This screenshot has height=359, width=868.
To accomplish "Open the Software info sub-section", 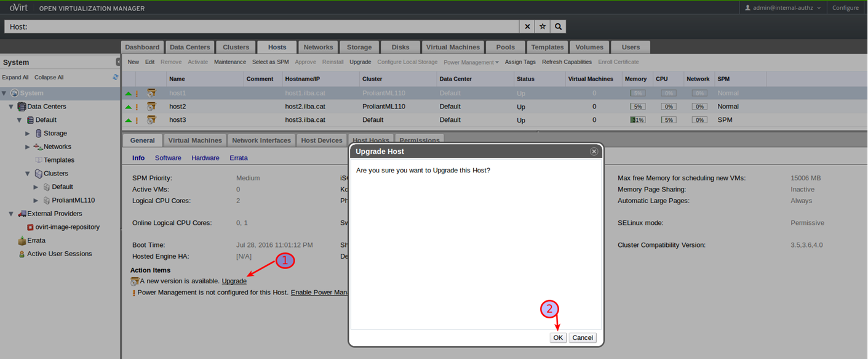I will click(168, 158).
